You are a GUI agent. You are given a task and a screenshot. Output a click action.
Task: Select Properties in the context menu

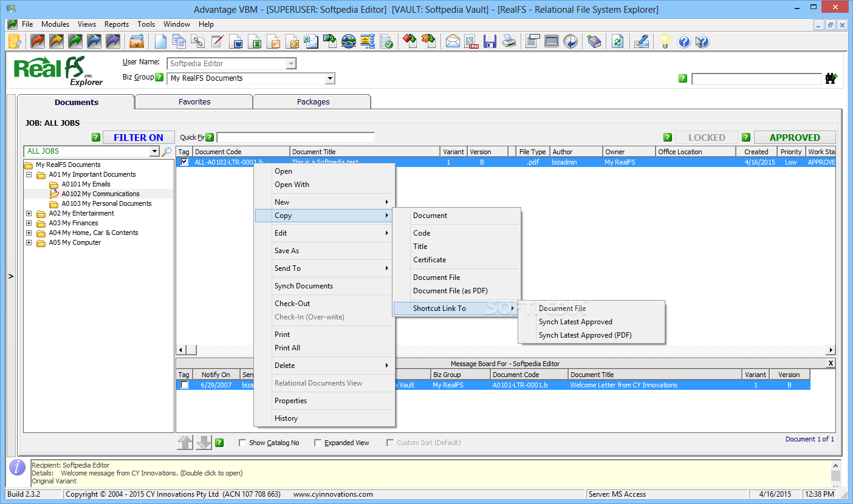click(324, 401)
